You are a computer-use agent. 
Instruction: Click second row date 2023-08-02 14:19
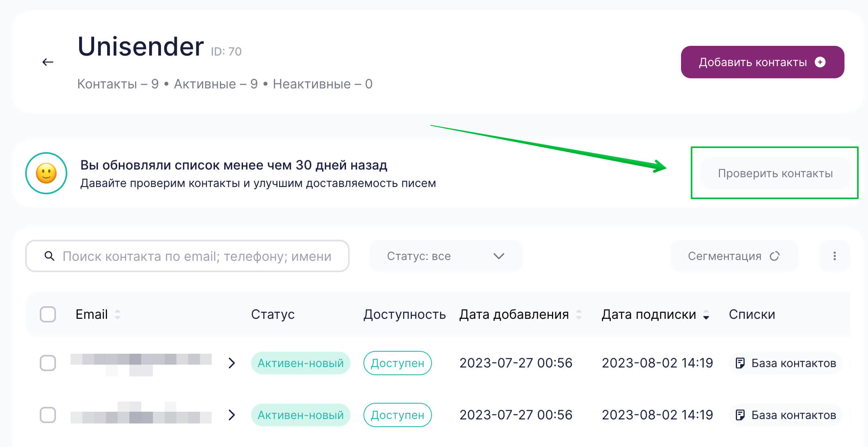pyautogui.click(x=657, y=415)
